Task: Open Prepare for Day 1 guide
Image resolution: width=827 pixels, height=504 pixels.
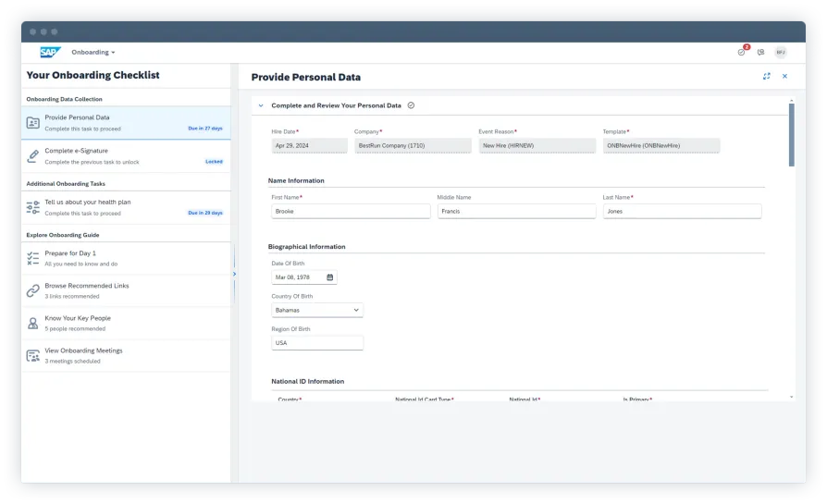Action: [126, 258]
